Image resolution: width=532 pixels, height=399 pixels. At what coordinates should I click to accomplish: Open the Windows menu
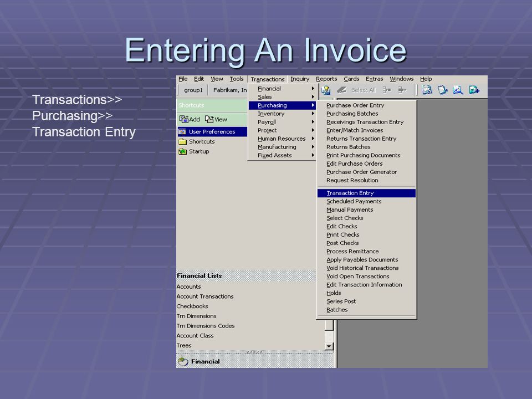click(x=401, y=79)
